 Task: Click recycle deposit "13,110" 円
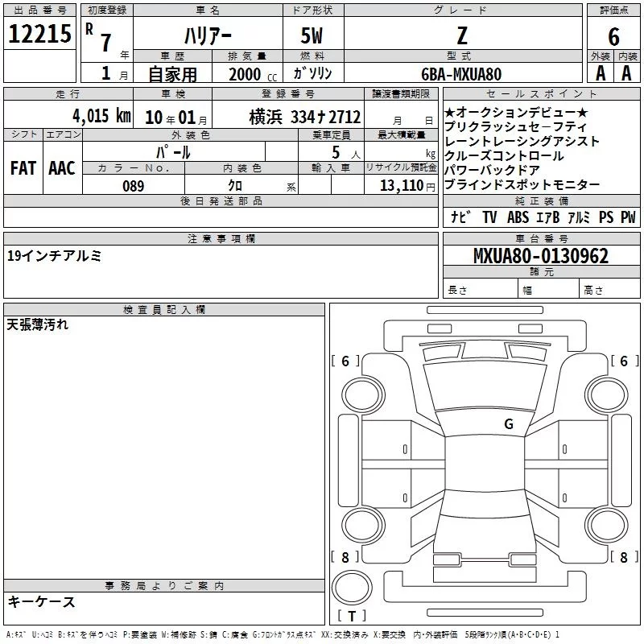pyautogui.click(x=401, y=185)
